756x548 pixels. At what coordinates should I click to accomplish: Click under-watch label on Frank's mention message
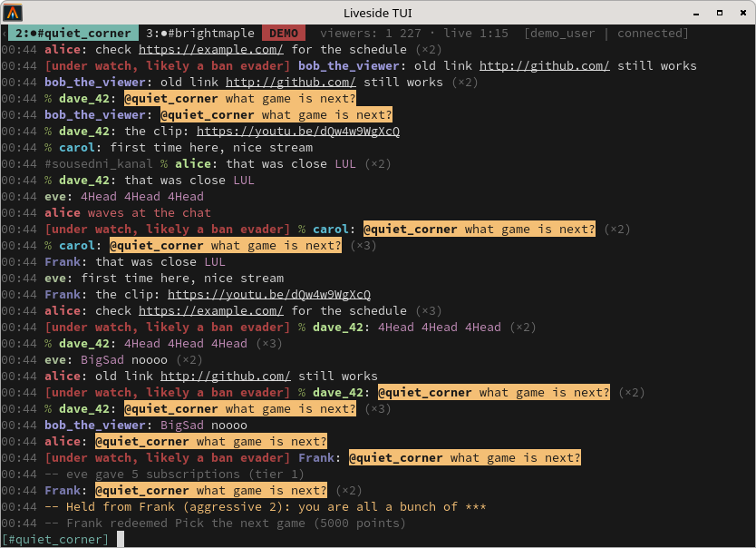click(x=168, y=458)
